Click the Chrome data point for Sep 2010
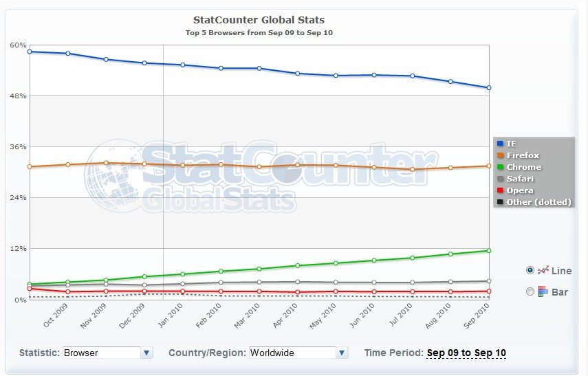588x376 pixels. pos(488,250)
